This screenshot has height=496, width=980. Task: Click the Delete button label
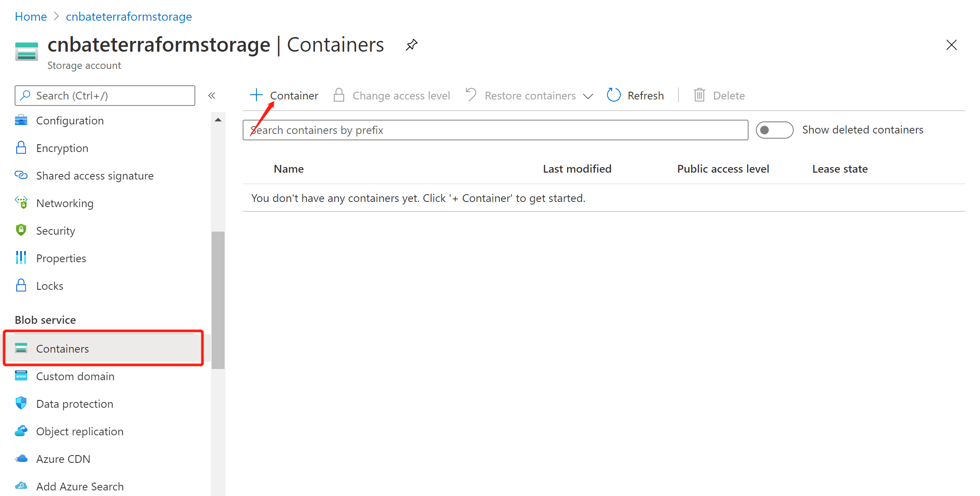click(x=729, y=96)
